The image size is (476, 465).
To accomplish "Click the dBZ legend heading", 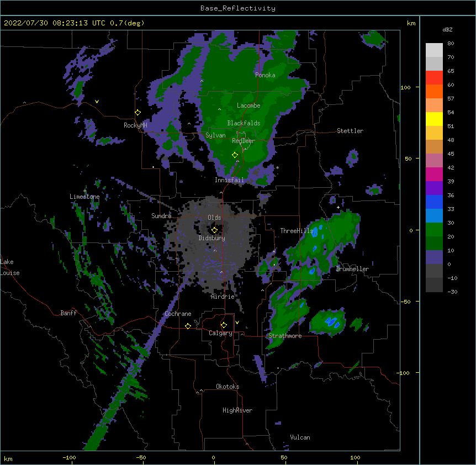I will [447, 30].
